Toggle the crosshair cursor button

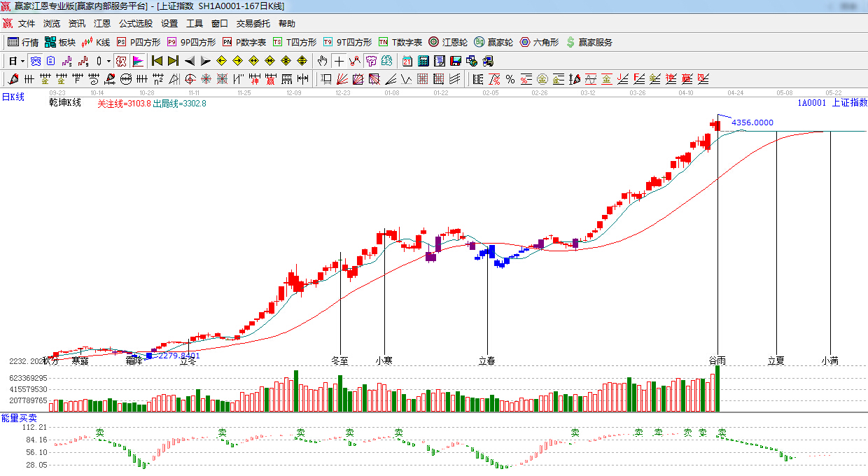(339, 61)
